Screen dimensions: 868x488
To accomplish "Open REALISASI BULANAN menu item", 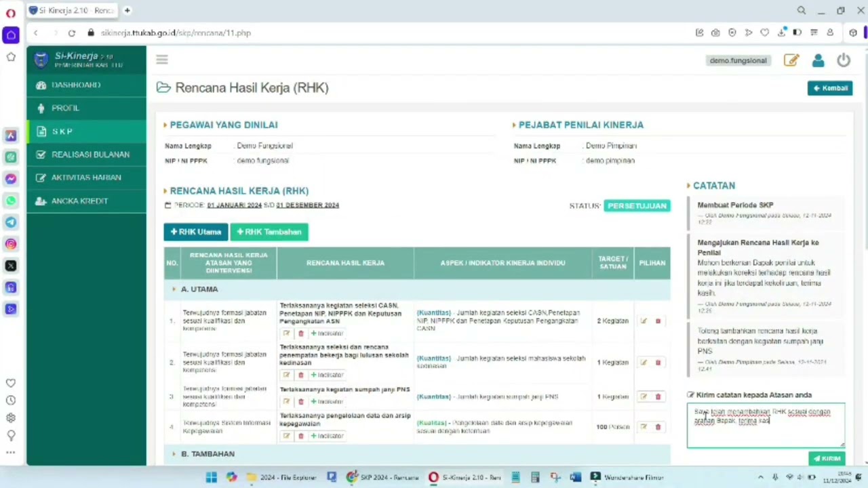I will (86, 155).
